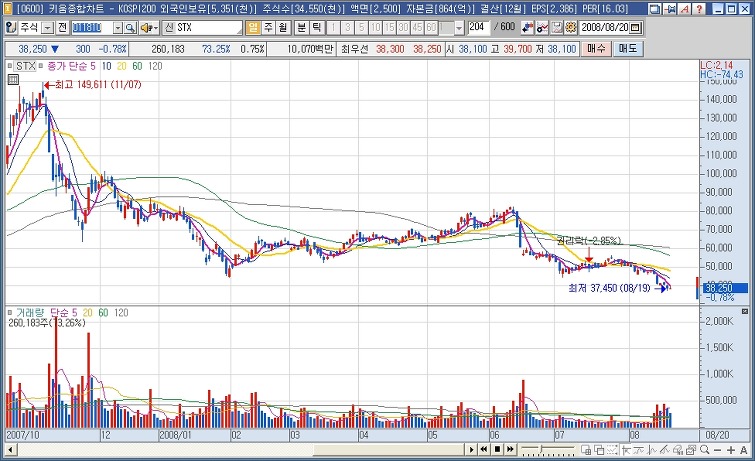This screenshot has height=461, width=755.
Task: Click the small collapse icon on volume panel
Action: click(745, 311)
